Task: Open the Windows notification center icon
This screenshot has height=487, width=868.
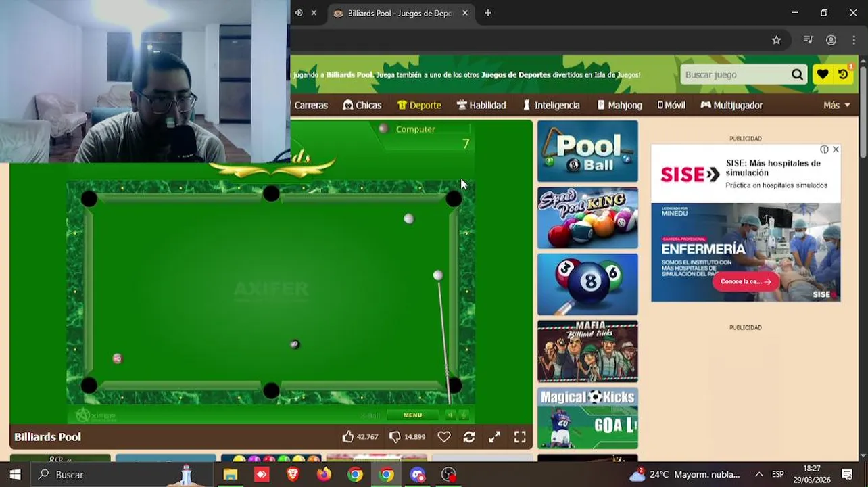Action: [x=847, y=474]
